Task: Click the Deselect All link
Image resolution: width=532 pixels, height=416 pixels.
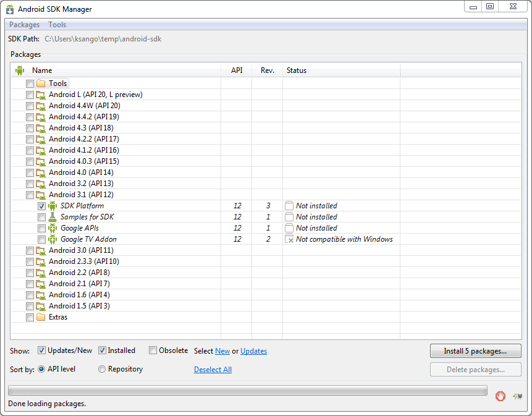Action: pos(213,370)
